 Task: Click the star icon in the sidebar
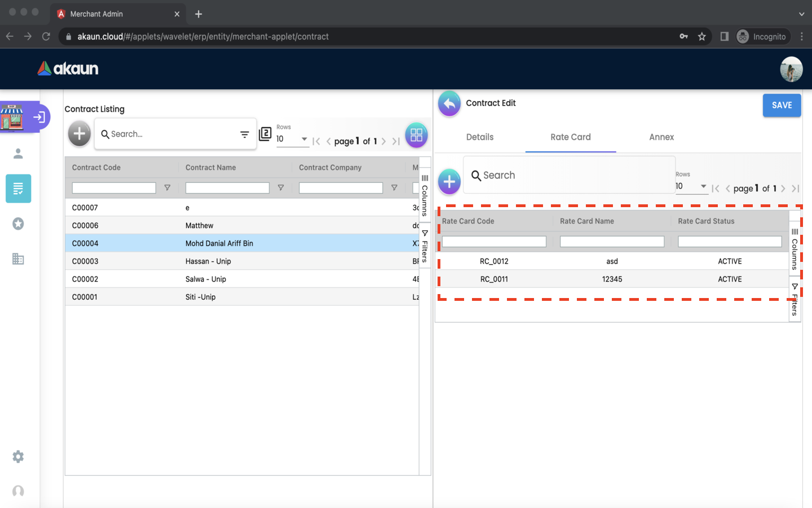(x=18, y=224)
